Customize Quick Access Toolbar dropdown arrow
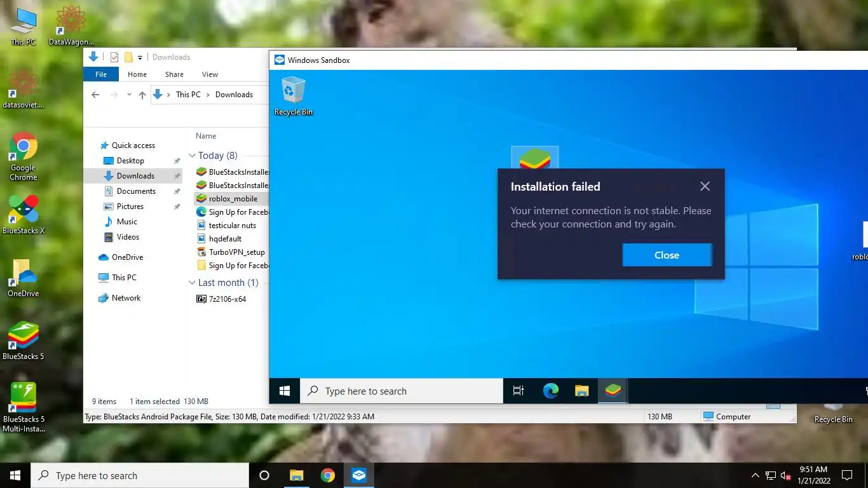The width and height of the screenshot is (868, 488). click(x=140, y=57)
